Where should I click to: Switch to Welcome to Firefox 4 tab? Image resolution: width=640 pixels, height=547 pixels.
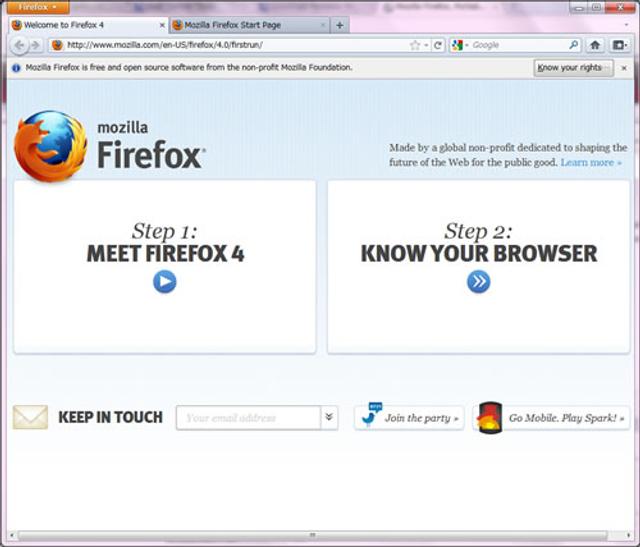88,25
